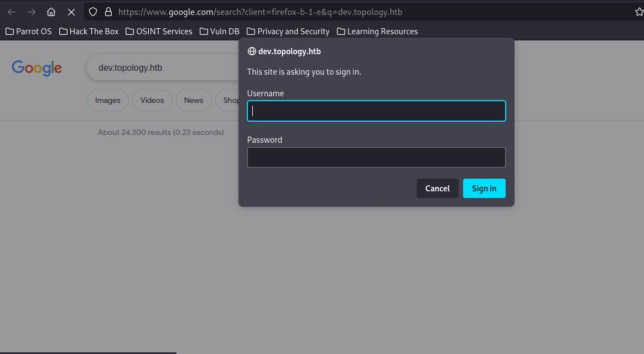
Task: Open the tracking protection shield icon
Action: tap(93, 12)
